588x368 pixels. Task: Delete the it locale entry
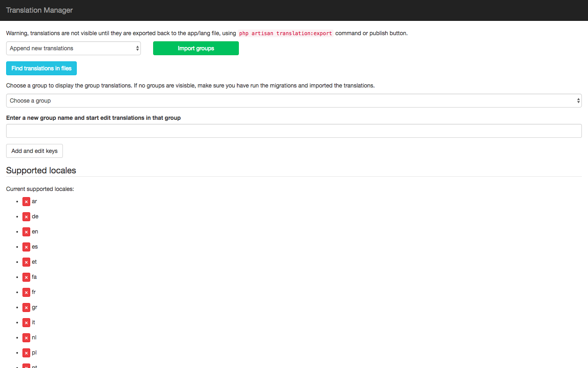click(26, 323)
